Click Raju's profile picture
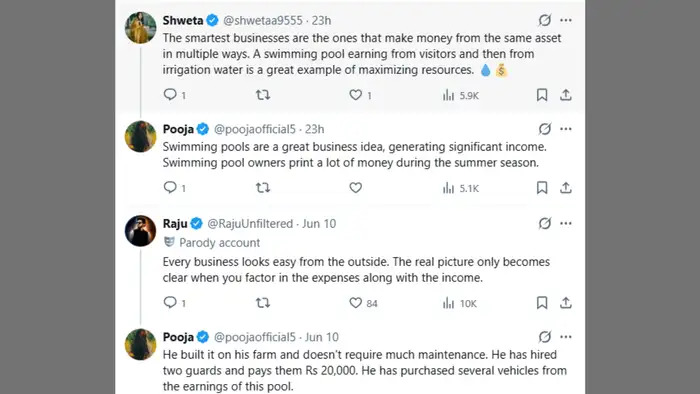 (141, 231)
